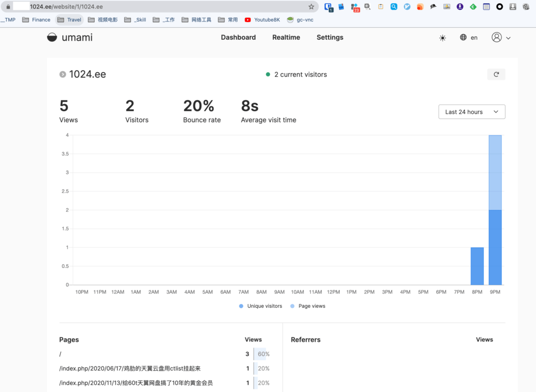Click the 9PM unique visitors dark bar
This screenshot has height=392, width=536.
495,247
